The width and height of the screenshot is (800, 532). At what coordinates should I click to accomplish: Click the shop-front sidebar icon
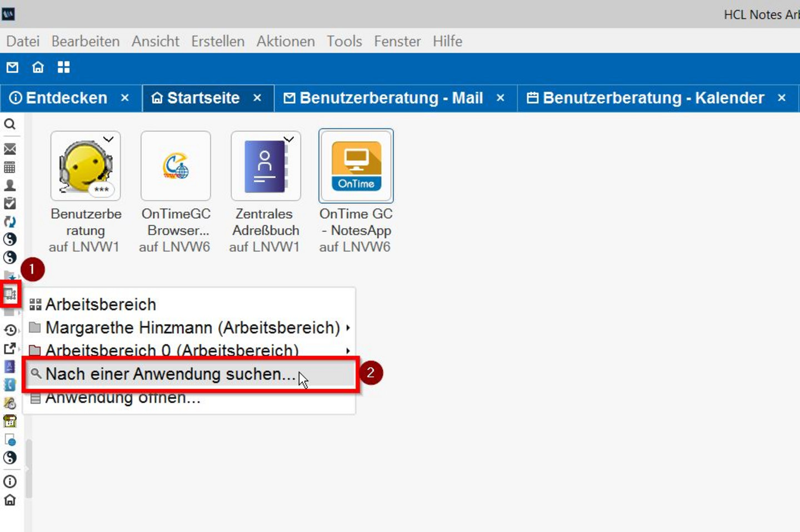coord(9,421)
